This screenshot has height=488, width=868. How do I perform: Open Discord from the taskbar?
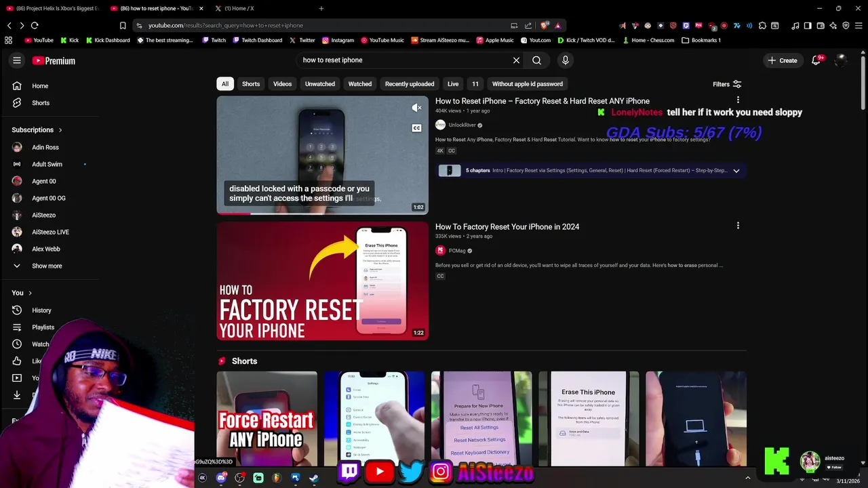pos(221,478)
